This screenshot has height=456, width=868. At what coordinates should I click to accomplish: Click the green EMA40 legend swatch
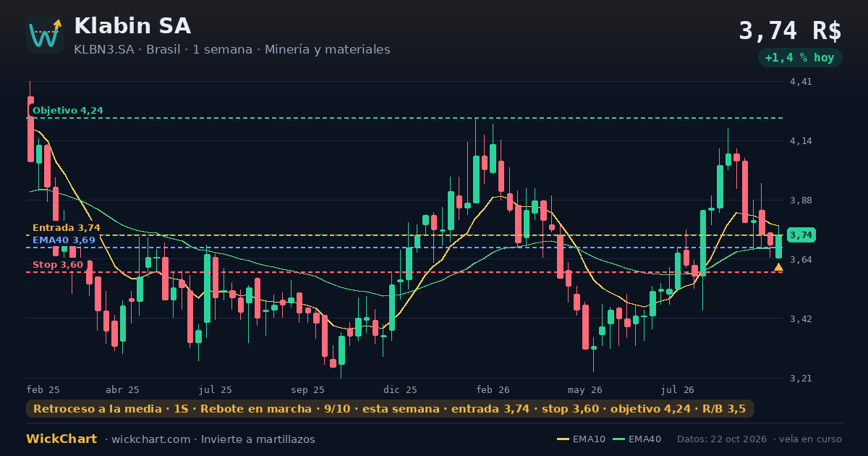(618, 439)
